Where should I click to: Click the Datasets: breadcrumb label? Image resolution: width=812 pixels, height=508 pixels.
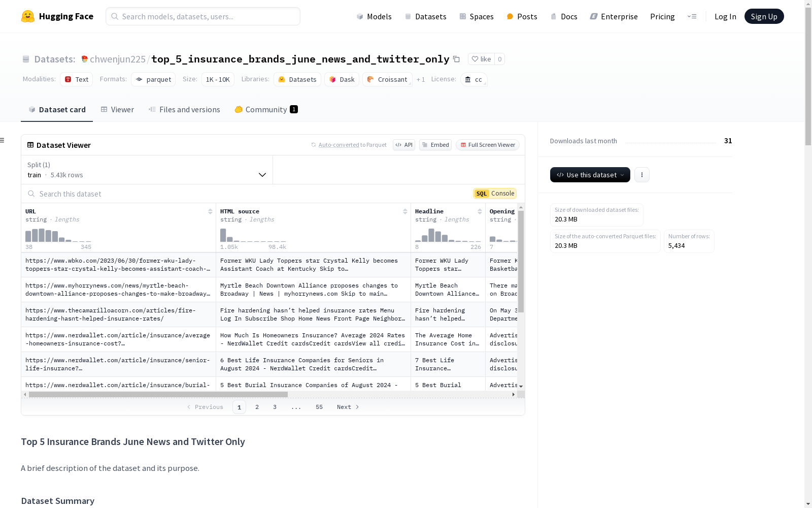tap(55, 59)
